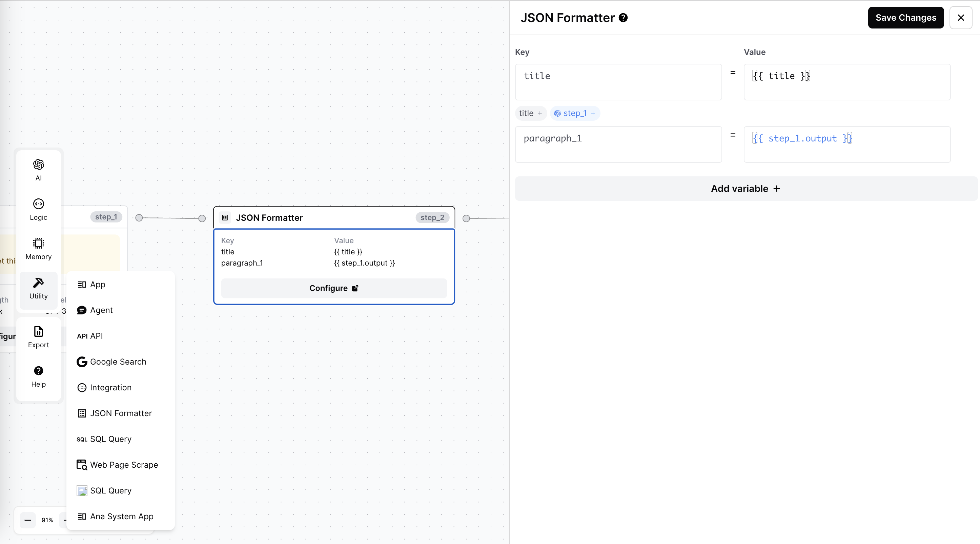Insert the title variable chip
The image size is (980, 544).
coord(530,113)
